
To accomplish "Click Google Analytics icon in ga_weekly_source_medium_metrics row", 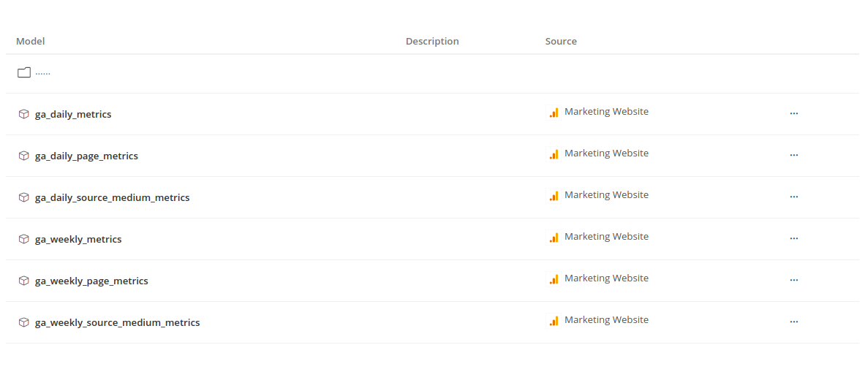I will point(554,321).
